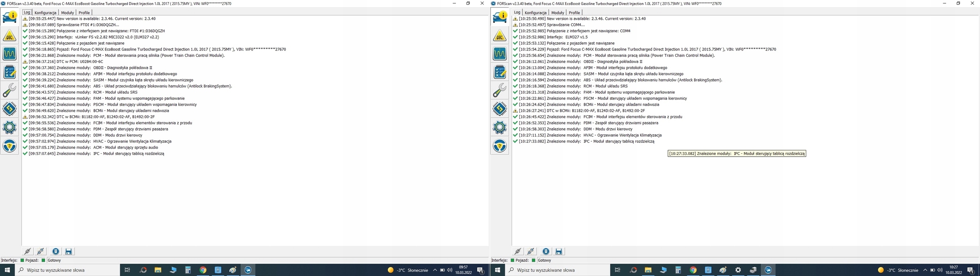This screenshot has height=276, width=980.
Task: Open service wrench section in right FORScan window
Action: point(500,90)
